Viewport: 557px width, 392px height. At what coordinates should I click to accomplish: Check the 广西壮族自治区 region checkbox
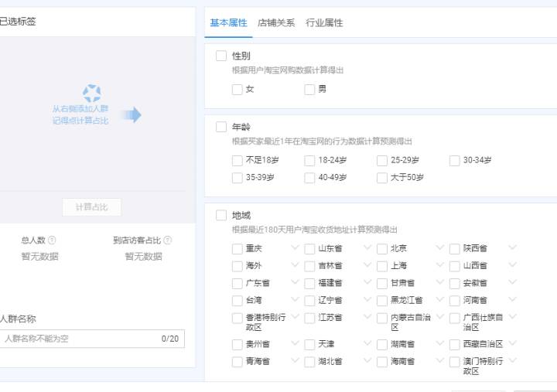(455, 318)
